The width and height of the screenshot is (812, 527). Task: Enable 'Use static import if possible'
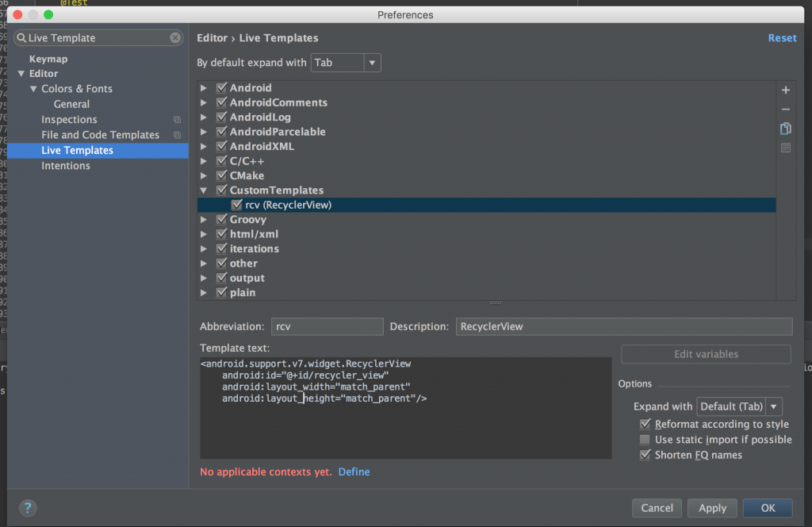pos(645,439)
